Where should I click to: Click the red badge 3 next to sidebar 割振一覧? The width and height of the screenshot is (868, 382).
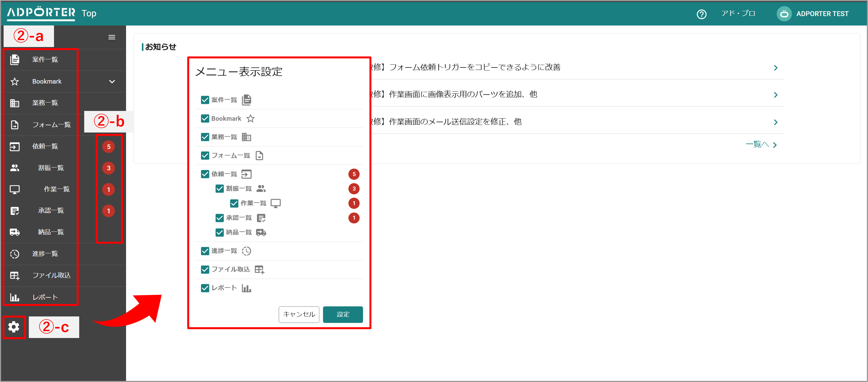click(109, 168)
